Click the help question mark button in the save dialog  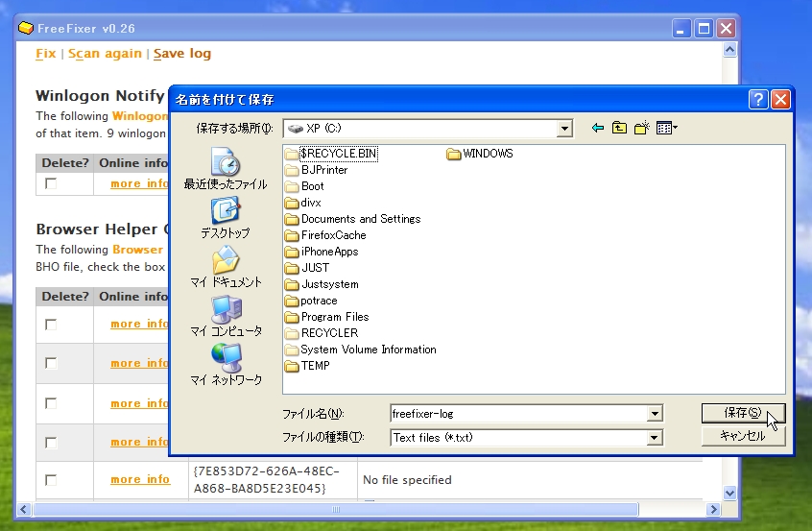pyautogui.click(x=758, y=100)
